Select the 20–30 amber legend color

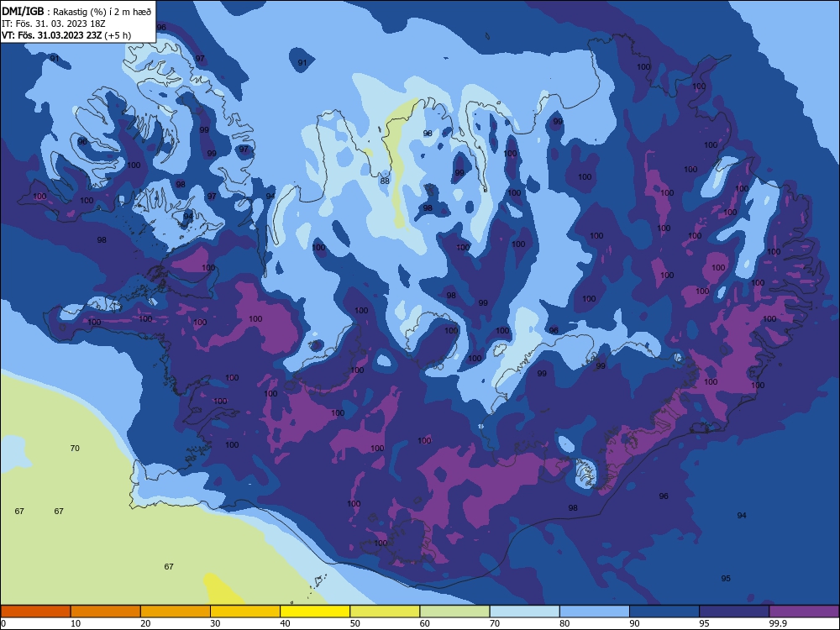coord(176,612)
